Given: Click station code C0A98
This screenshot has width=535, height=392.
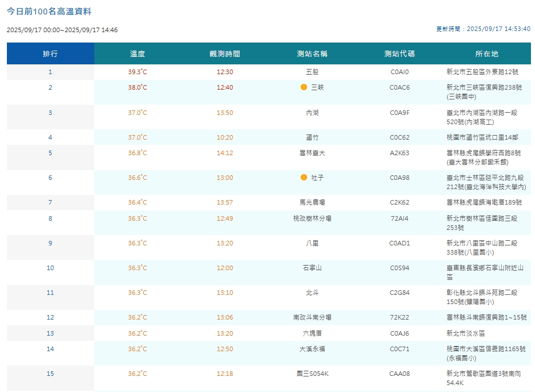Looking at the screenshot, I should click(x=399, y=178).
